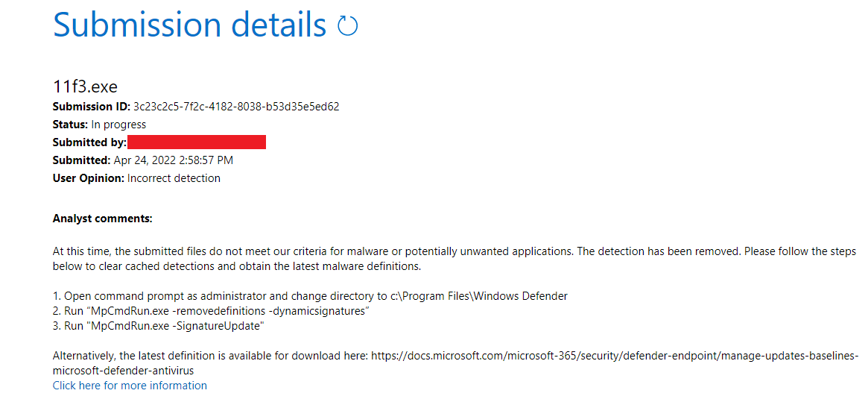Screen dimensions: 868x402
Task: Click the Submission details page heading
Action: pyautogui.click(x=189, y=25)
